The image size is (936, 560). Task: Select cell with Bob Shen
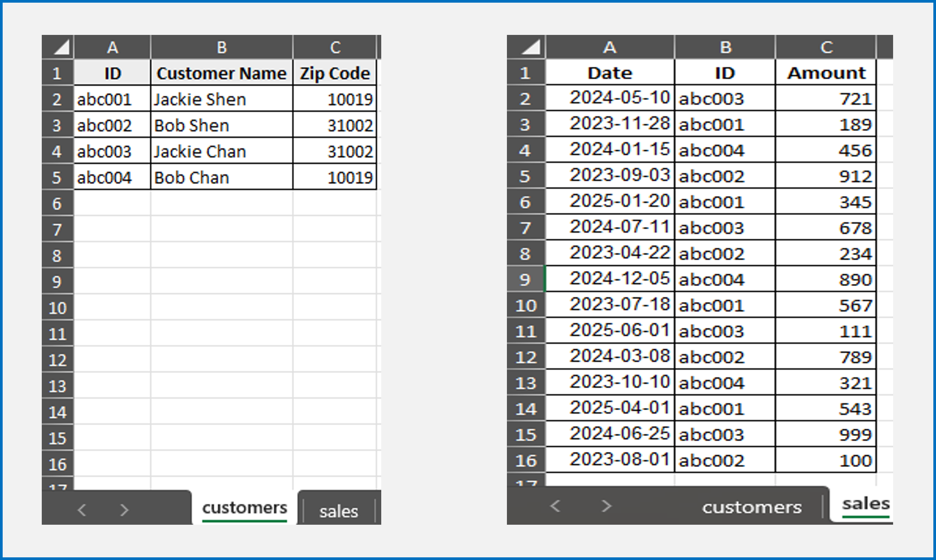coord(221,125)
